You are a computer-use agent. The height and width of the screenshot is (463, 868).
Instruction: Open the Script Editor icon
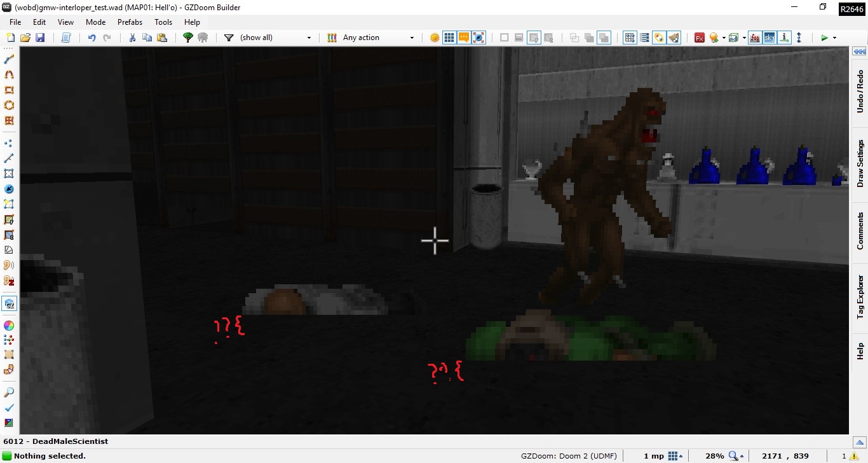pyautogui.click(x=66, y=38)
